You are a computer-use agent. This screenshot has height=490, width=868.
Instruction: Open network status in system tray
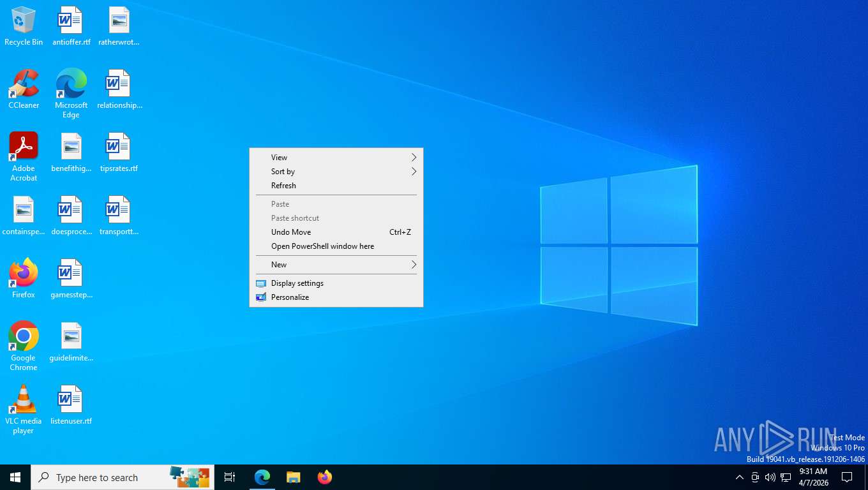[x=786, y=477]
